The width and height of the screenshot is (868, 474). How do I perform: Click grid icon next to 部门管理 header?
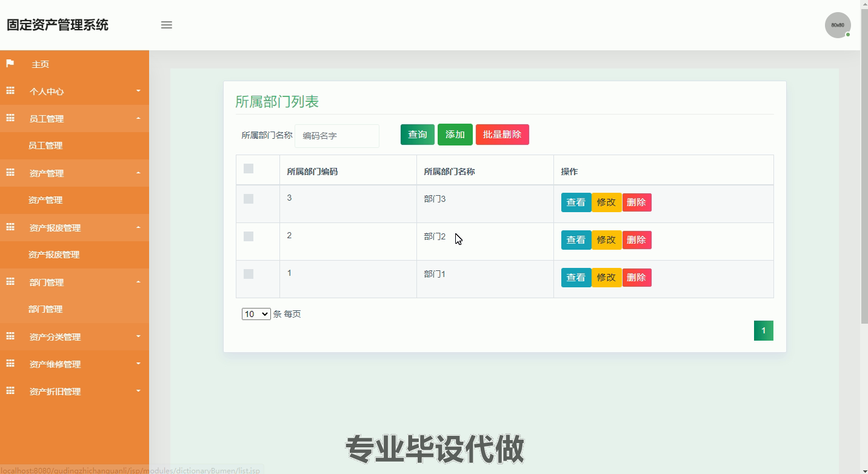click(10, 282)
